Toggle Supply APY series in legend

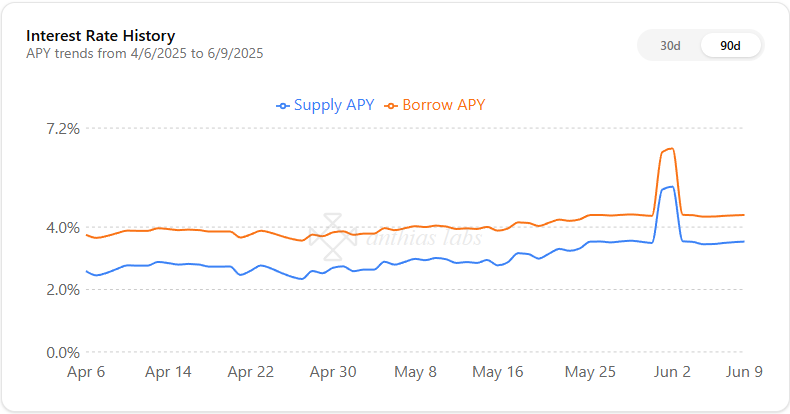coord(325,105)
